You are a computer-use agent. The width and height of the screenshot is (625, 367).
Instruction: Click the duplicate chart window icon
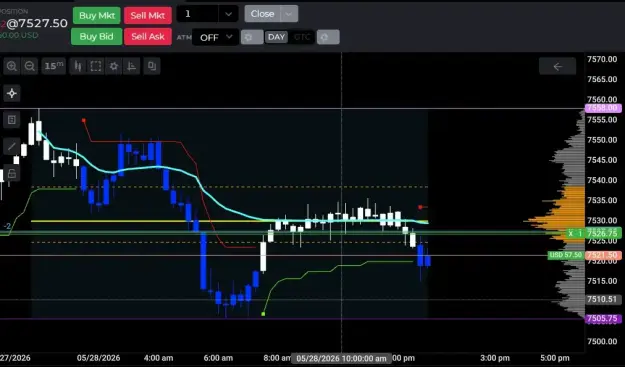pos(152,66)
